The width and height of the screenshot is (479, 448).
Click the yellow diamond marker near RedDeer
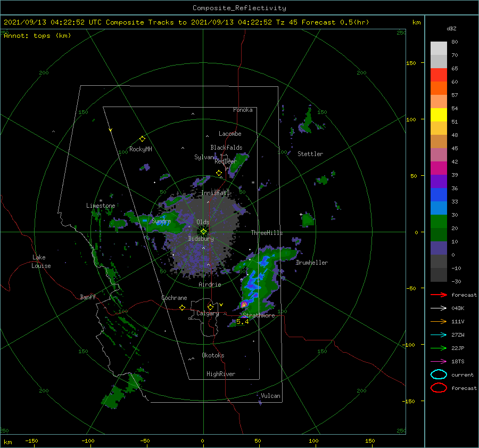tap(219, 173)
